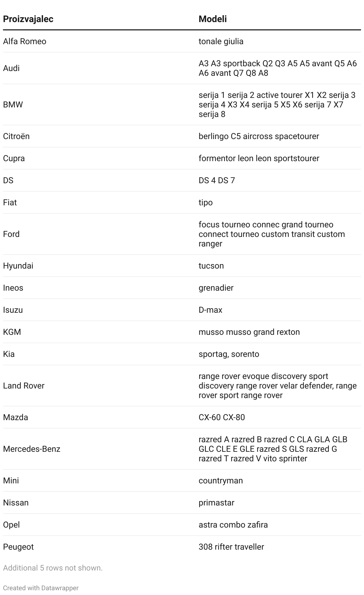Image resolution: width=364 pixels, height=595 pixels.
Task: Select the Peugeot 308 rifter traveller cell
Action: pos(231,547)
